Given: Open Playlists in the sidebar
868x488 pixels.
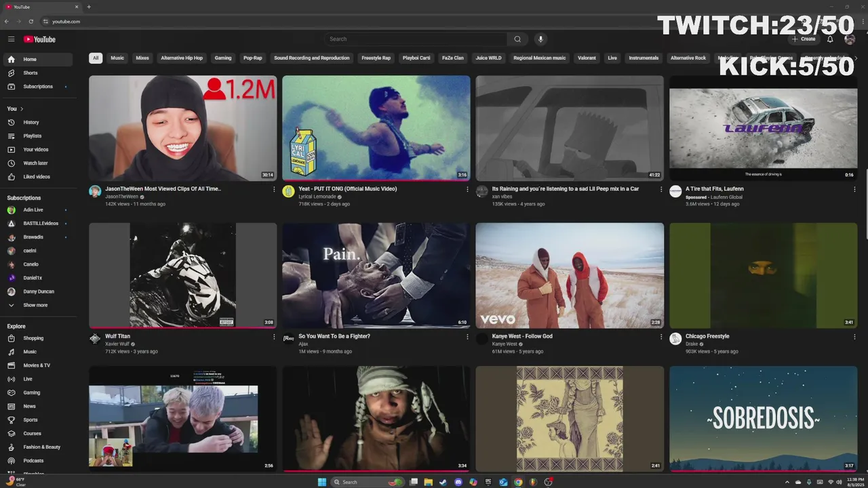Looking at the screenshot, I should pyautogui.click(x=37, y=136).
